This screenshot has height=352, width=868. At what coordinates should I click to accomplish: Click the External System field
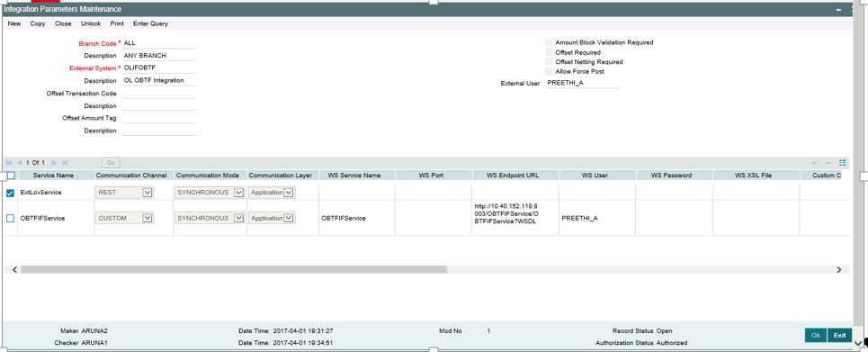point(159,68)
